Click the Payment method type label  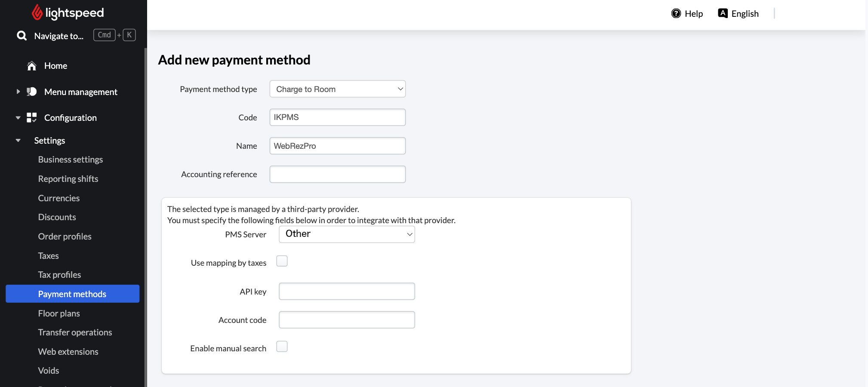pos(219,89)
